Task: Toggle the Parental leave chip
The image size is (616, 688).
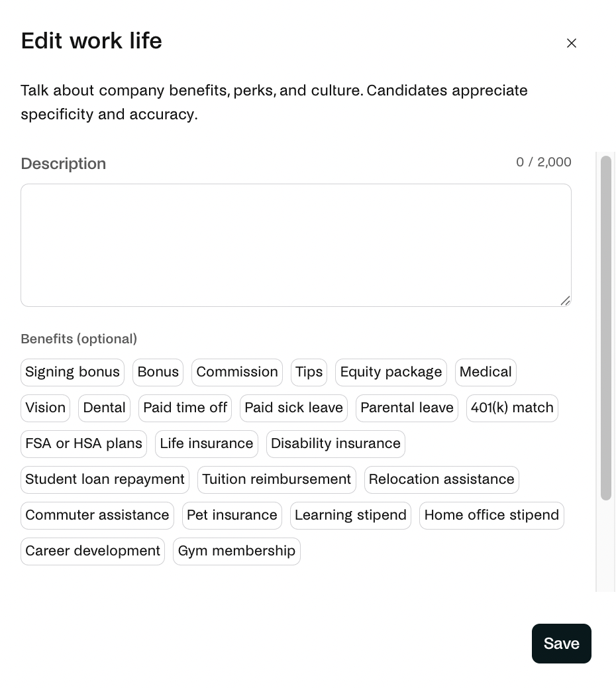Action: pos(407,408)
